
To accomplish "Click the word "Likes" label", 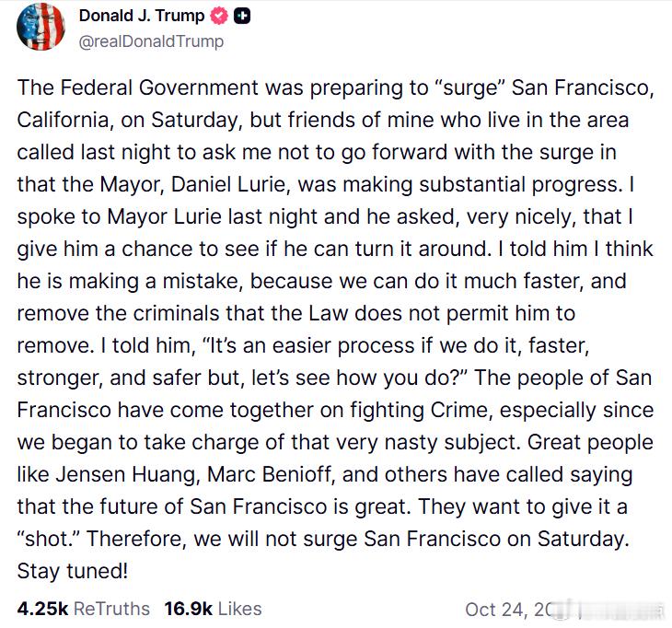I will tap(239, 609).
